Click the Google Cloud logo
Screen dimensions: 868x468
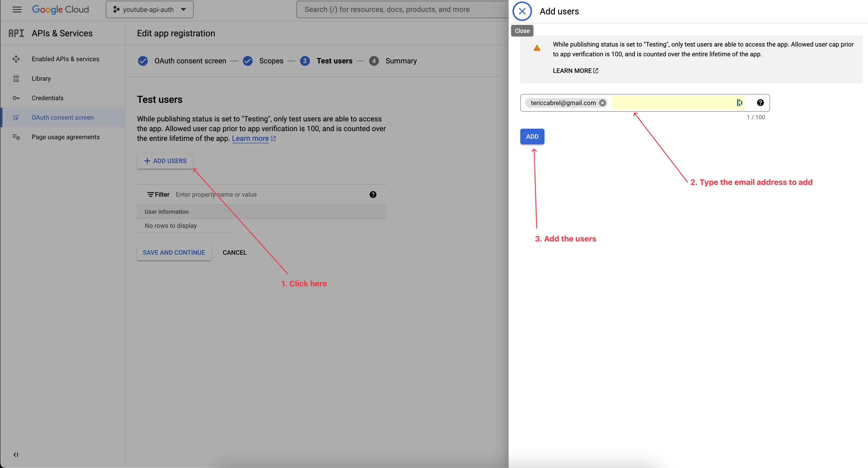click(x=61, y=9)
